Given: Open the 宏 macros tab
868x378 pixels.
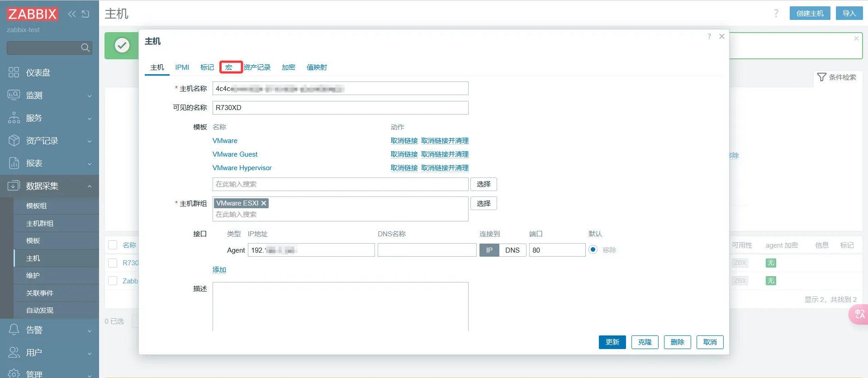Looking at the screenshot, I should [x=229, y=67].
